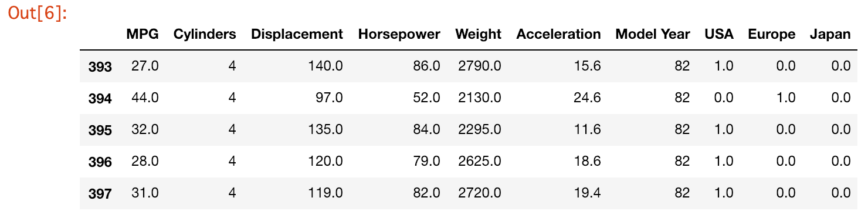Click the Weight column header

pyautogui.click(x=478, y=34)
